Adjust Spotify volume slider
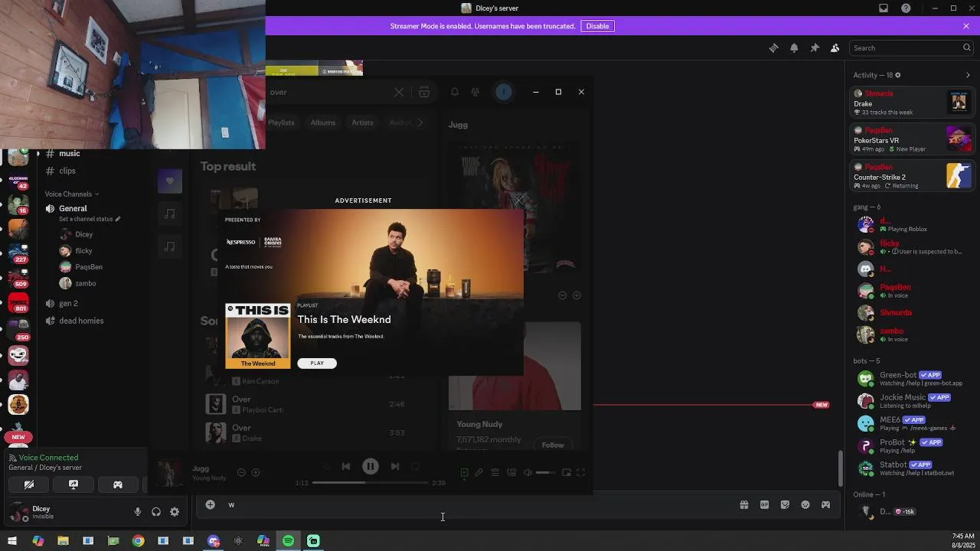 [x=545, y=473]
